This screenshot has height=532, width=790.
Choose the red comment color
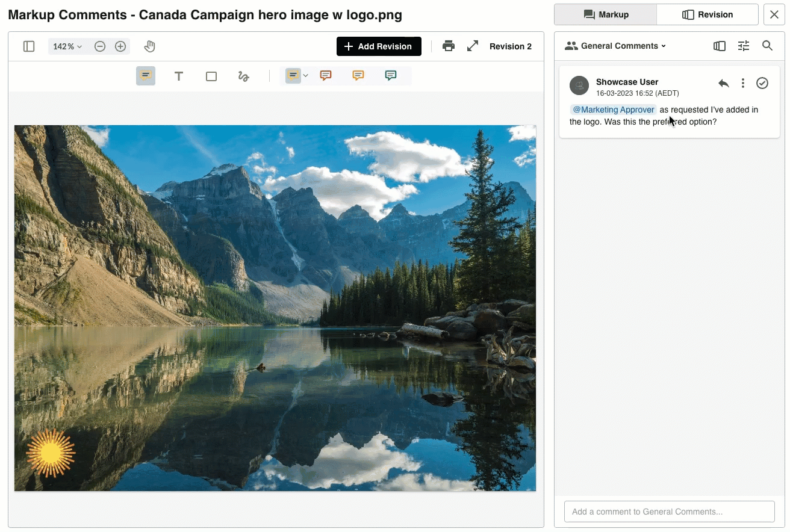[x=326, y=76]
